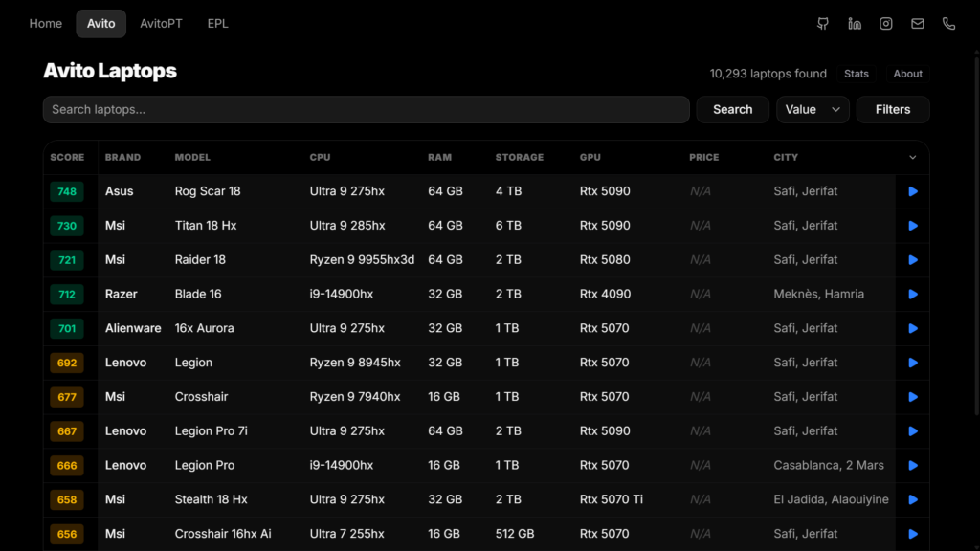The height and width of the screenshot is (551, 980).
Task: Click the Meknès, Hamria city cell
Action: (819, 295)
